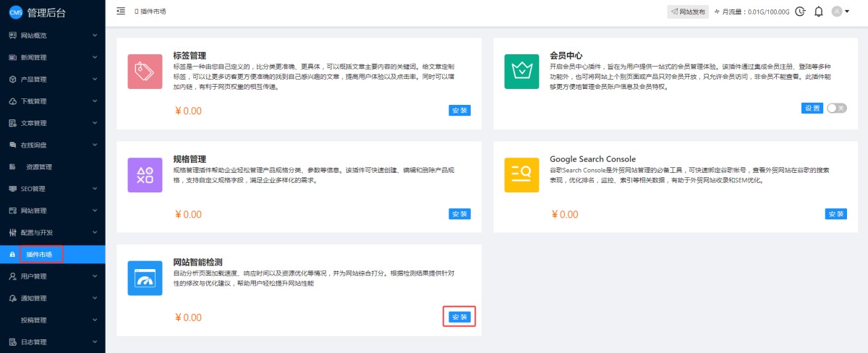Expand the 新闻管理 menu chevron
The height and width of the screenshot is (353, 868).
(95, 57)
